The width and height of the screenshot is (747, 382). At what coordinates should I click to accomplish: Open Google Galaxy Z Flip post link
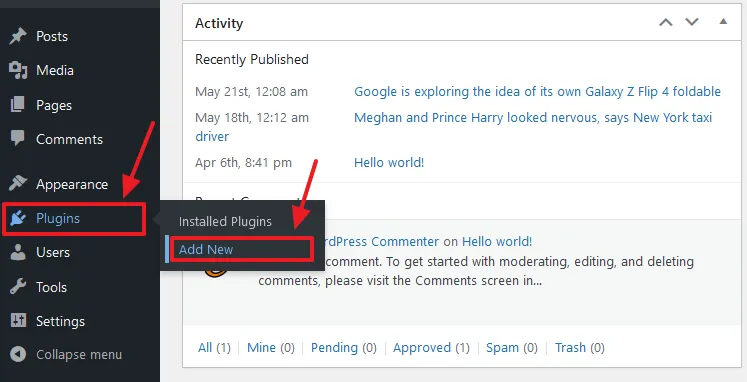(537, 91)
